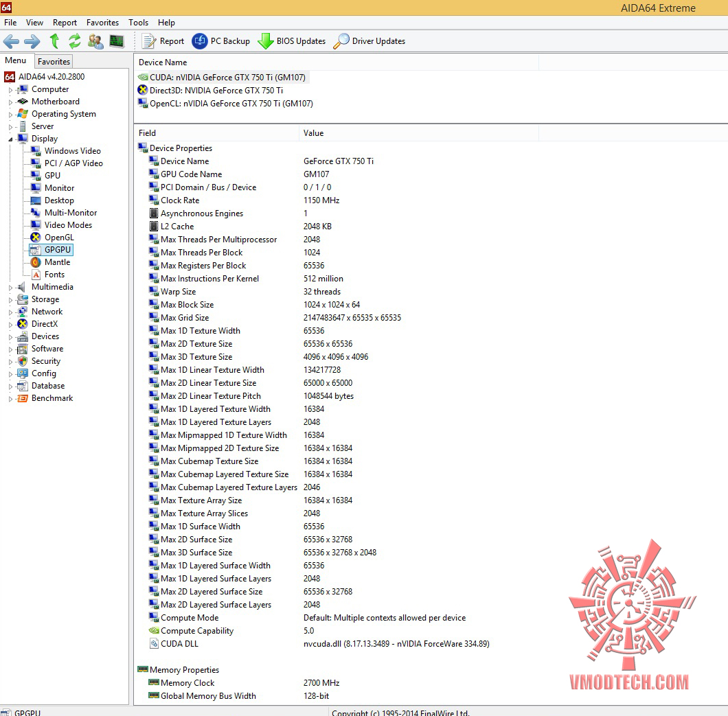Click the Device Properties group header
The width and height of the screenshot is (728, 716).
pos(175,148)
